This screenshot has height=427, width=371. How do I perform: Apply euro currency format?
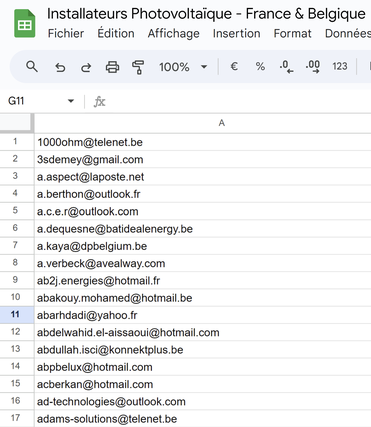coord(234,66)
